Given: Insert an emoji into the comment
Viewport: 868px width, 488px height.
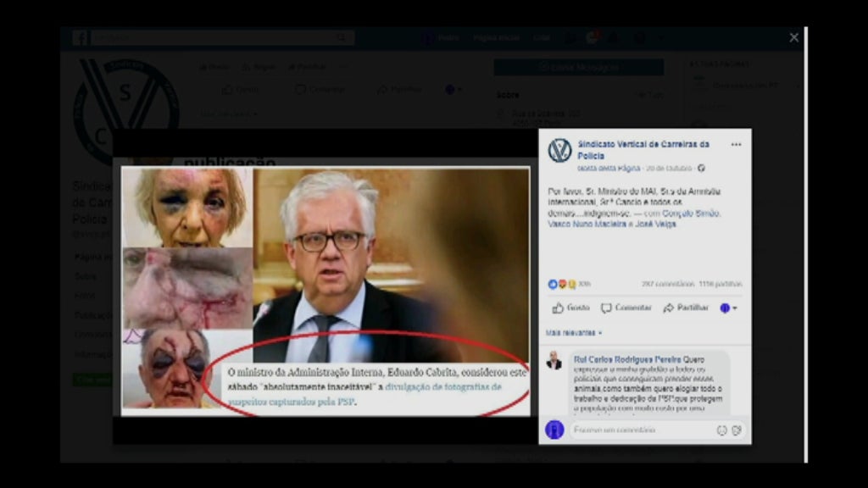Looking at the screenshot, I should click(721, 430).
